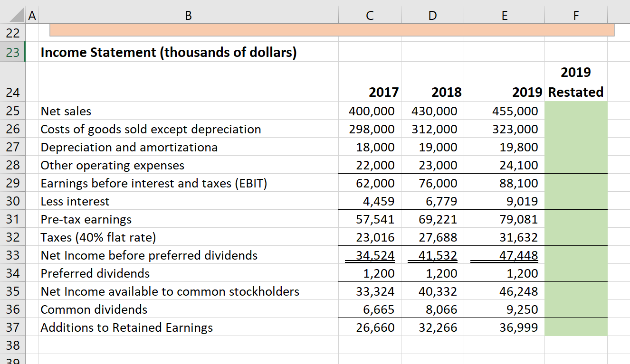
Task: Click Taxes (40% flat rate) label
Action: [x=98, y=237]
